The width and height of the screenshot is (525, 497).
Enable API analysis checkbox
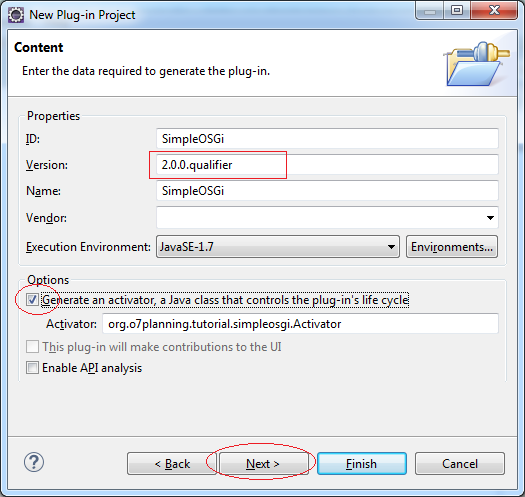click(x=32, y=368)
